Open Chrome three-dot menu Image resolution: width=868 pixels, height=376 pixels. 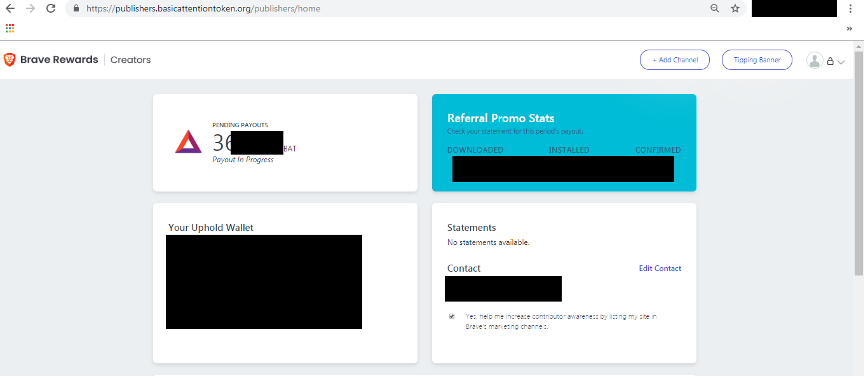[850, 9]
